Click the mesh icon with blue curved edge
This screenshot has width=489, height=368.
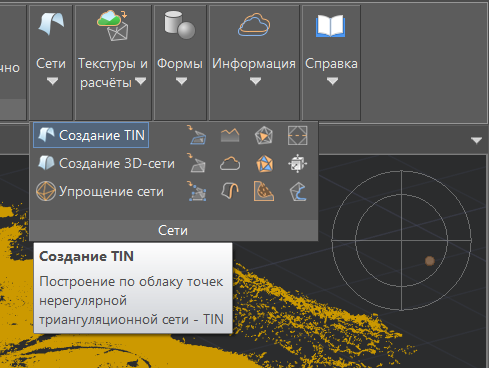click(x=298, y=191)
